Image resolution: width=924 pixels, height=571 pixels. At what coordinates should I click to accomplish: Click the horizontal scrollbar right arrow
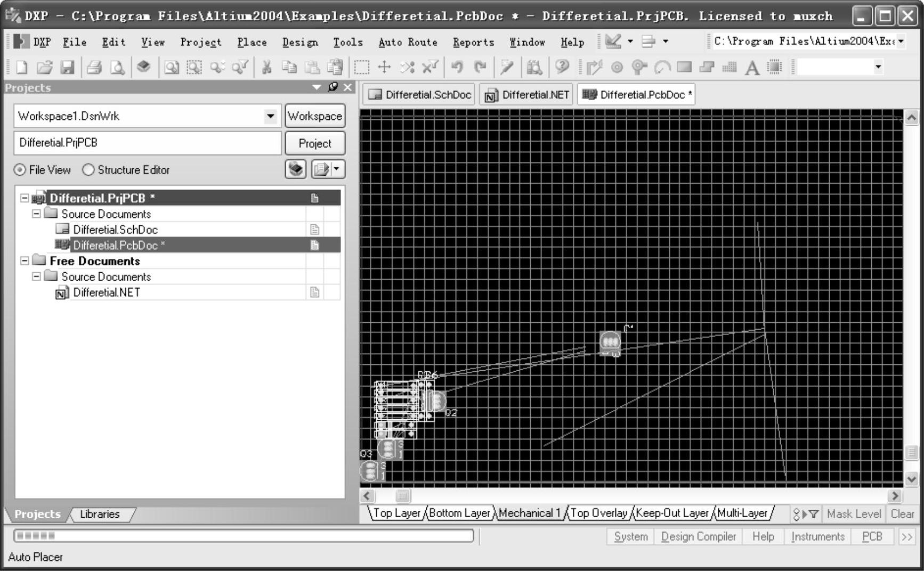(x=895, y=496)
